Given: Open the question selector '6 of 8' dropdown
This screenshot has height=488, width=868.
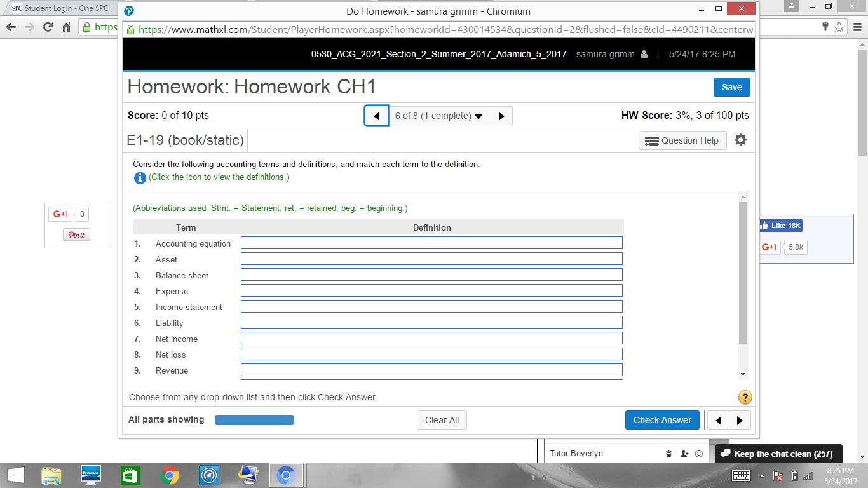Looking at the screenshot, I should (x=439, y=116).
